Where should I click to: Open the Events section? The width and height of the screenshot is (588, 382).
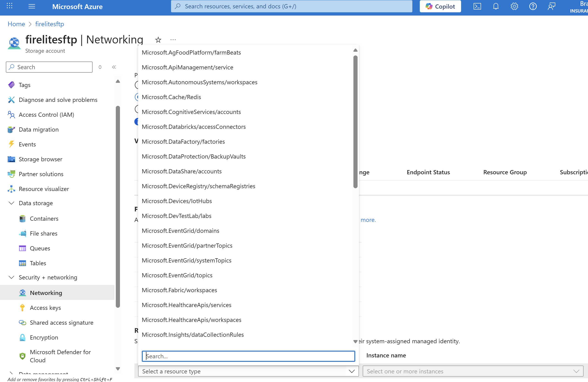click(x=27, y=144)
